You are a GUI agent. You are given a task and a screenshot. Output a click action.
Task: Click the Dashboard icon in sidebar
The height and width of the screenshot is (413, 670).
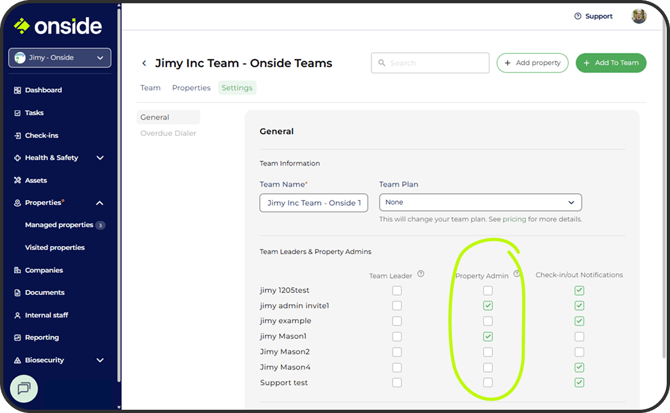[x=17, y=90]
